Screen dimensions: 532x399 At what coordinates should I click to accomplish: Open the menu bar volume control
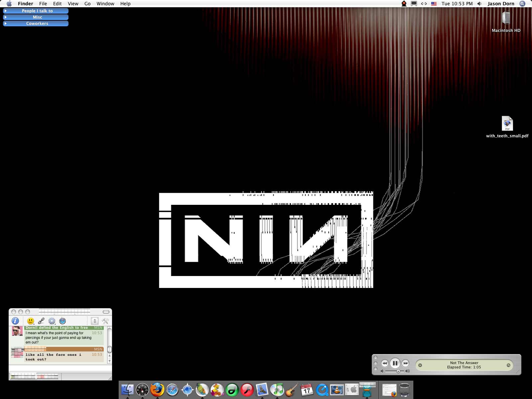click(479, 4)
